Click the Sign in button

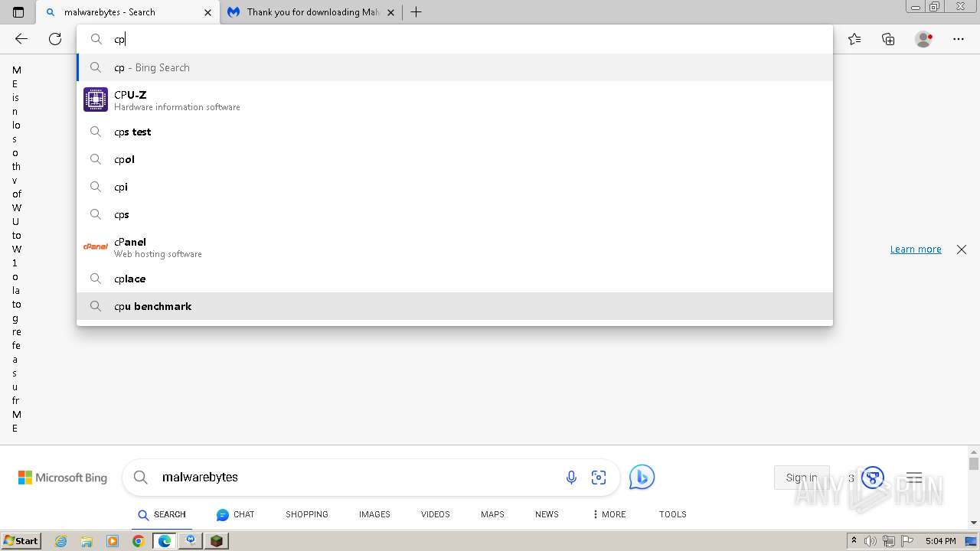(x=802, y=478)
